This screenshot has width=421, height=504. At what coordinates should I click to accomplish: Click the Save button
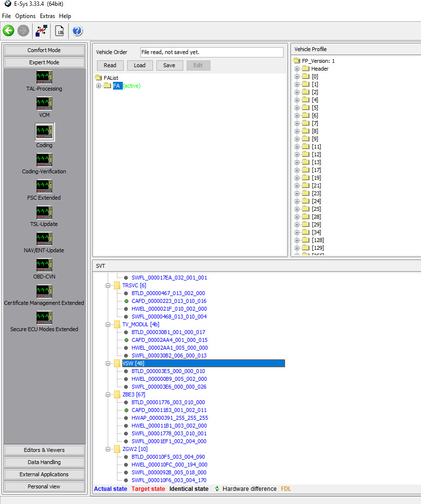coord(169,65)
